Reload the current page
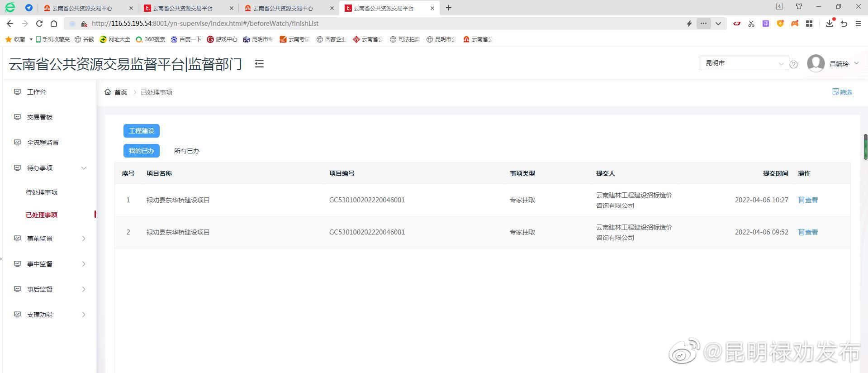The width and height of the screenshot is (868, 373). point(39,24)
